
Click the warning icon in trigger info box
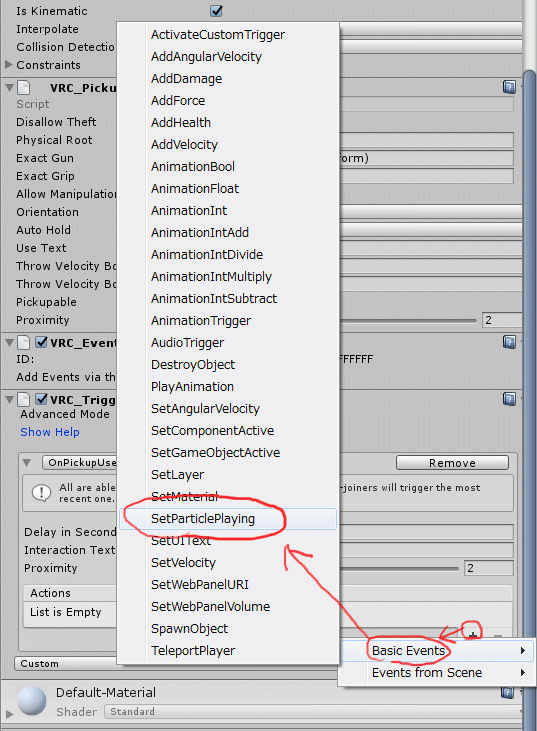[x=41, y=493]
